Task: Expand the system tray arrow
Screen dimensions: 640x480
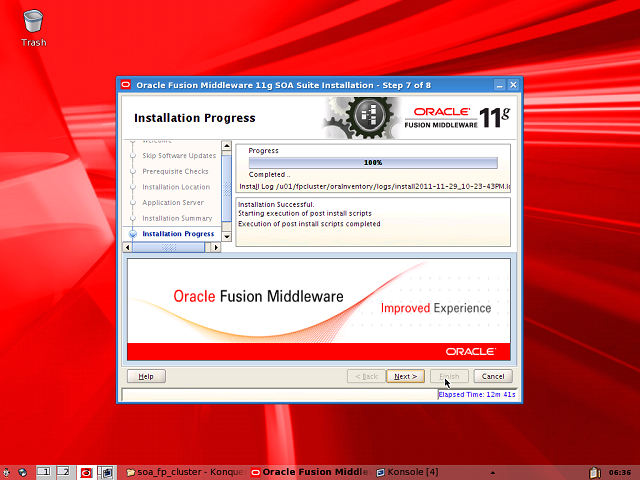Action: [493, 473]
